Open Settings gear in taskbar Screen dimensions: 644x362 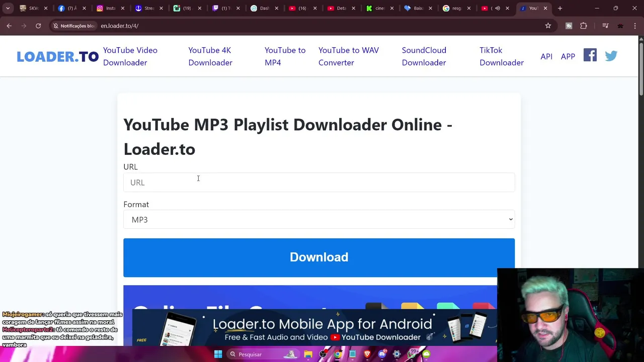tap(396, 354)
